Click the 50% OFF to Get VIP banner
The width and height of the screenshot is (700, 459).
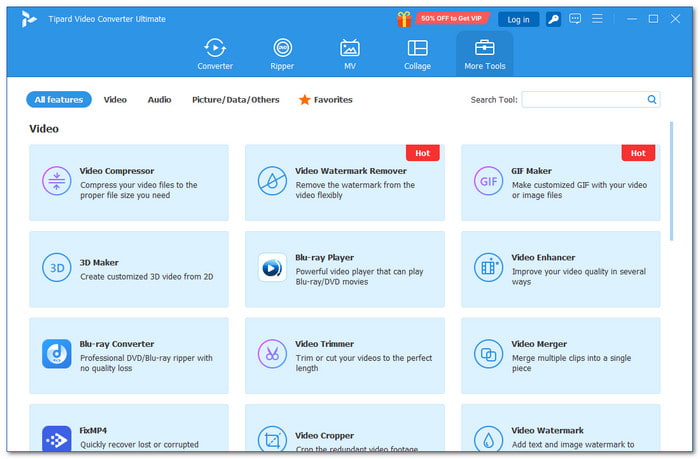[452, 18]
